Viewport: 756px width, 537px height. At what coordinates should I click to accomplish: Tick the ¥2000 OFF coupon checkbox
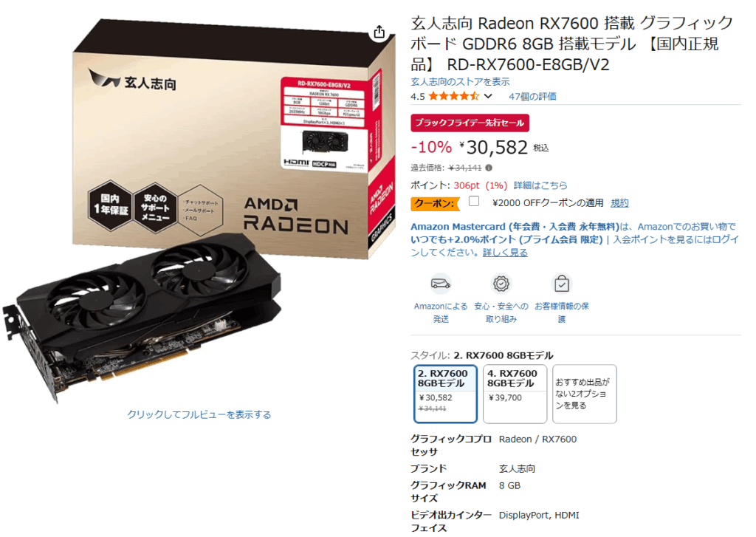click(474, 201)
